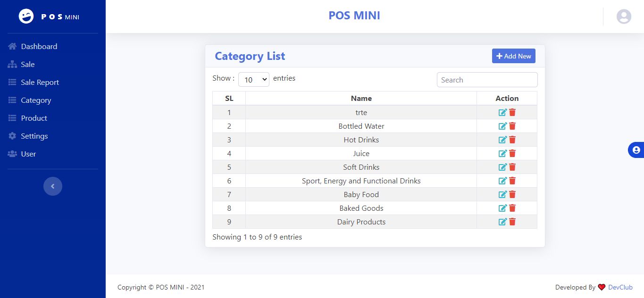Edit the Baby Food category

point(502,194)
